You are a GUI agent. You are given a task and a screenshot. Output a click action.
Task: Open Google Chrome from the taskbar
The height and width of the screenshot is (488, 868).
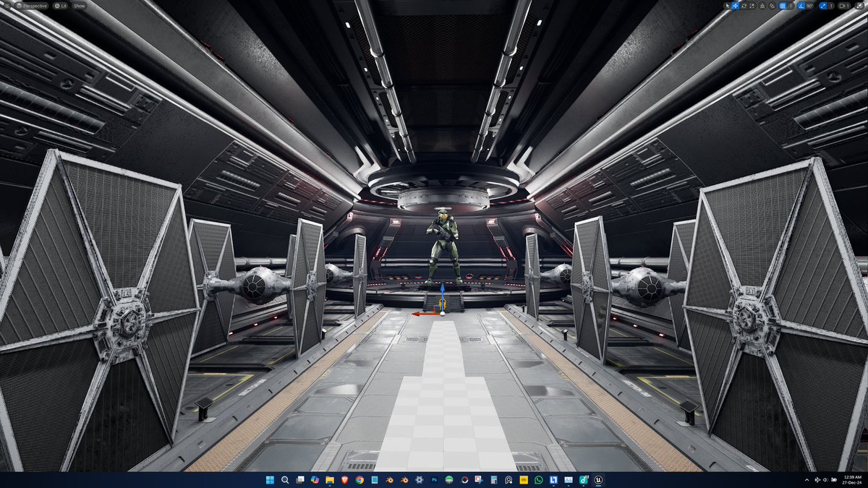(359, 480)
